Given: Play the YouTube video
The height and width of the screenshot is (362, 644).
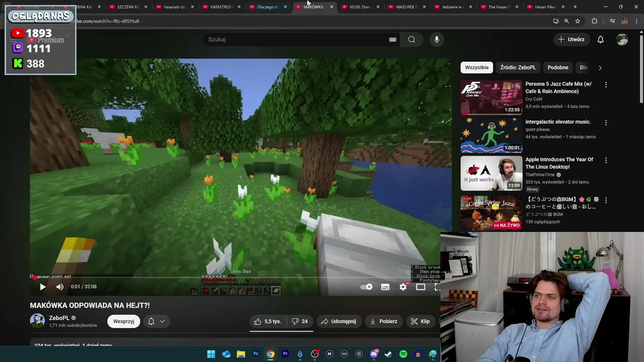Looking at the screenshot, I should point(42,287).
